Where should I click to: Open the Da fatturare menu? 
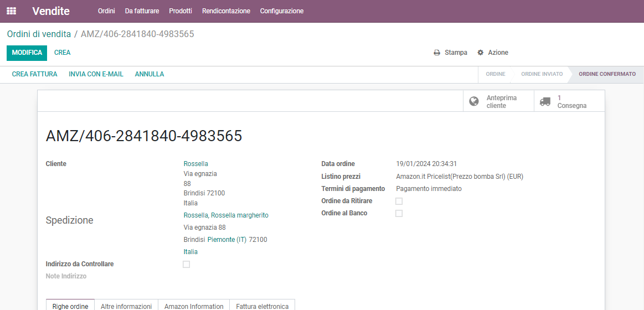click(x=142, y=11)
